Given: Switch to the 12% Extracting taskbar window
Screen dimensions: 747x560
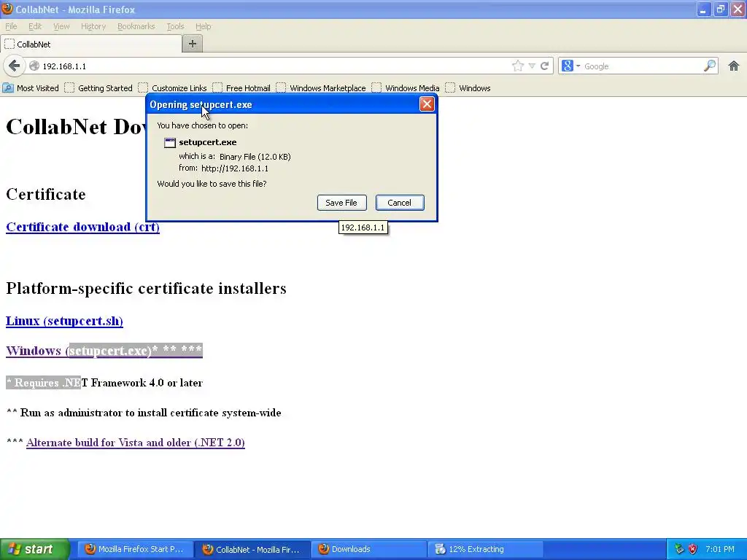Looking at the screenshot, I should tap(486, 549).
